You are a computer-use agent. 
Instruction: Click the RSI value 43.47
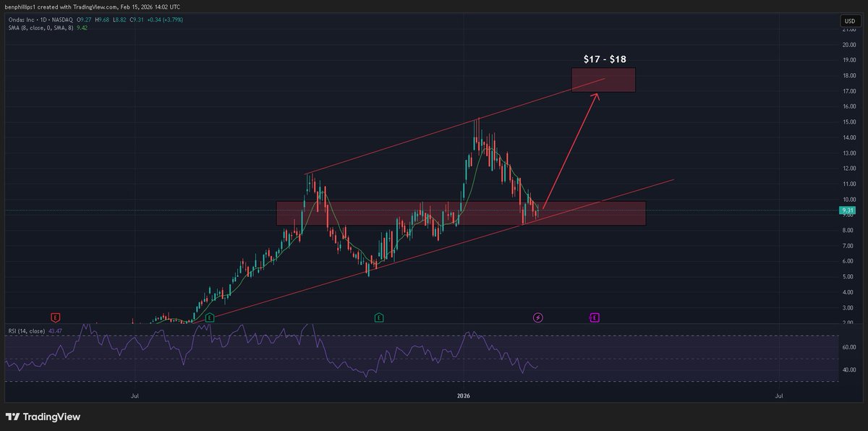pyautogui.click(x=56, y=330)
